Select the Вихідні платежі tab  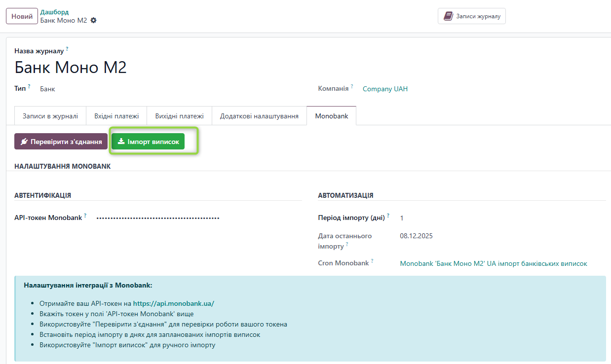tap(179, 116)
